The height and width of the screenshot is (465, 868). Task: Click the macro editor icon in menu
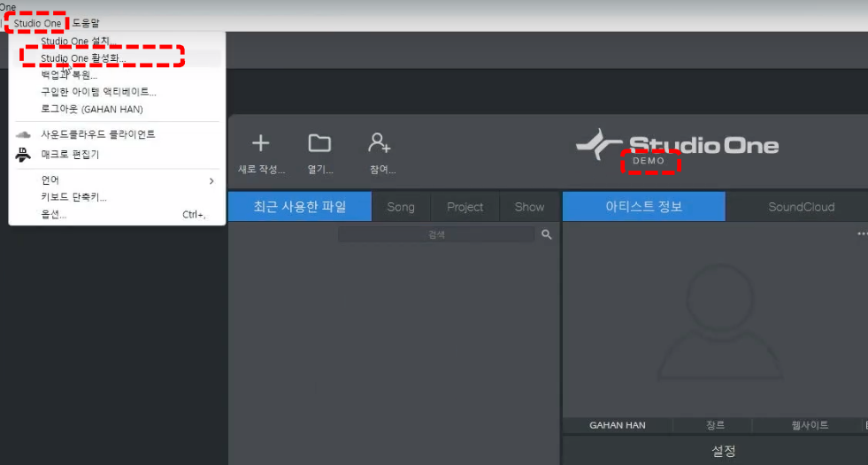tap(23, 155)
